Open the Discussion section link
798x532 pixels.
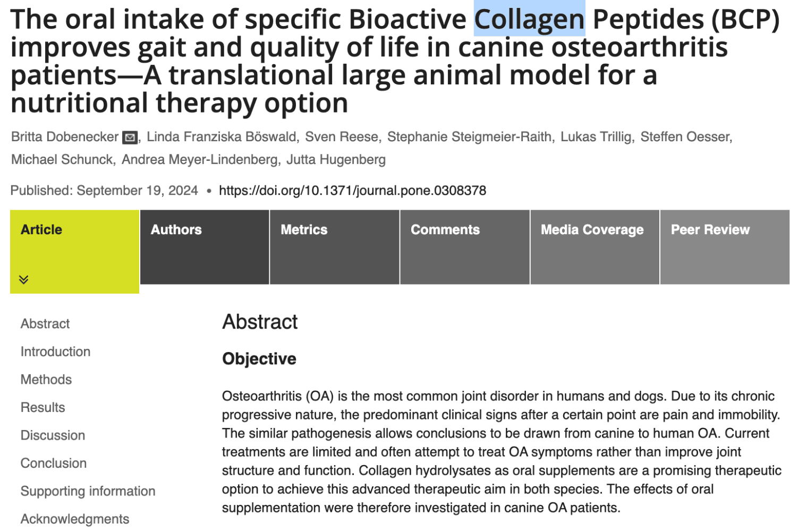[x=53, y=435]
